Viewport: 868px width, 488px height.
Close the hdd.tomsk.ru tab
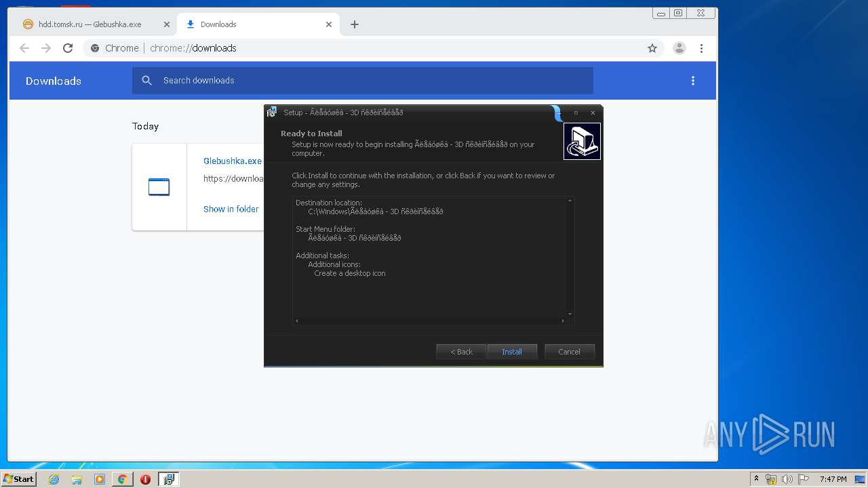point(167,24)
